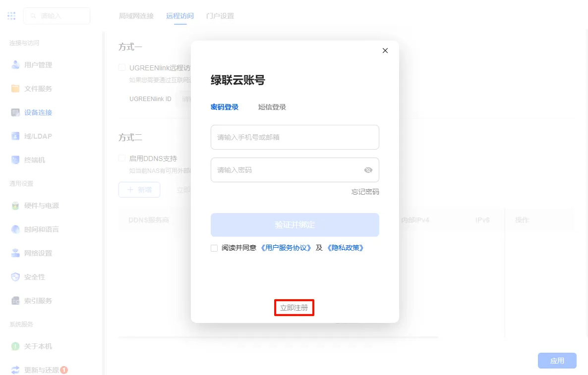Click the 绿联云账号 dialog title
The image size is (588, 375).
(238, 80)
